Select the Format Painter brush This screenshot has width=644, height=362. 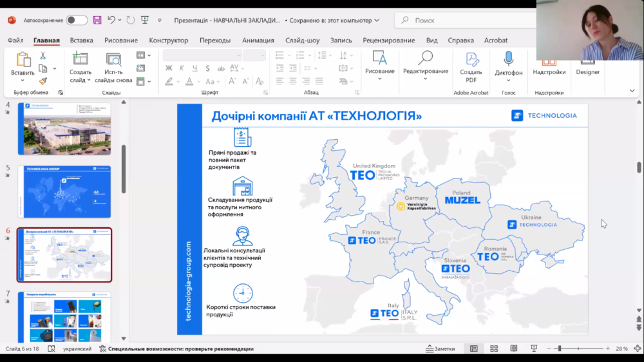pyautogui.click(x=43, y=81)
